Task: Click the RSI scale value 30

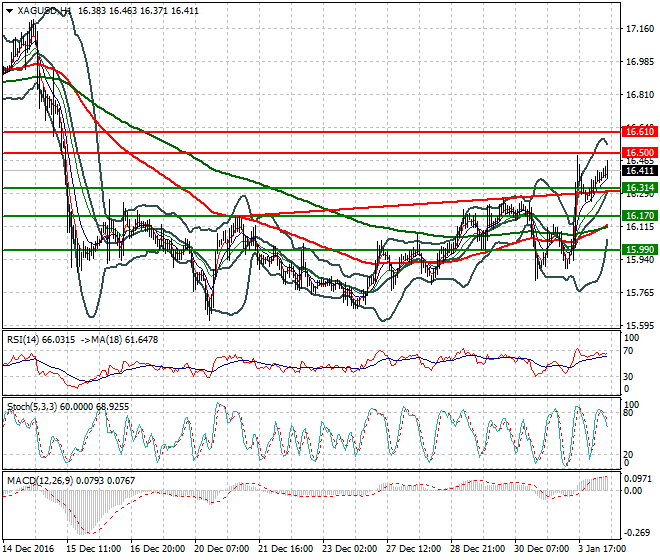Action: [x=628, y=376]
